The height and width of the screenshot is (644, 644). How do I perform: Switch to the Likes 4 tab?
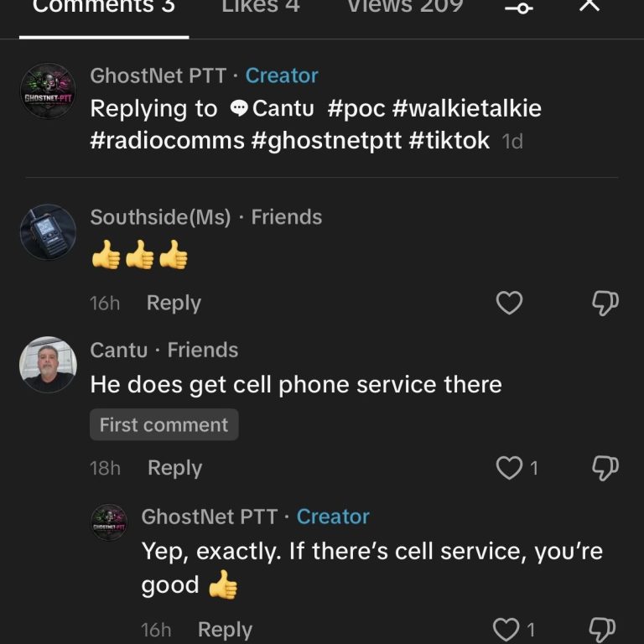click(260, 8)
